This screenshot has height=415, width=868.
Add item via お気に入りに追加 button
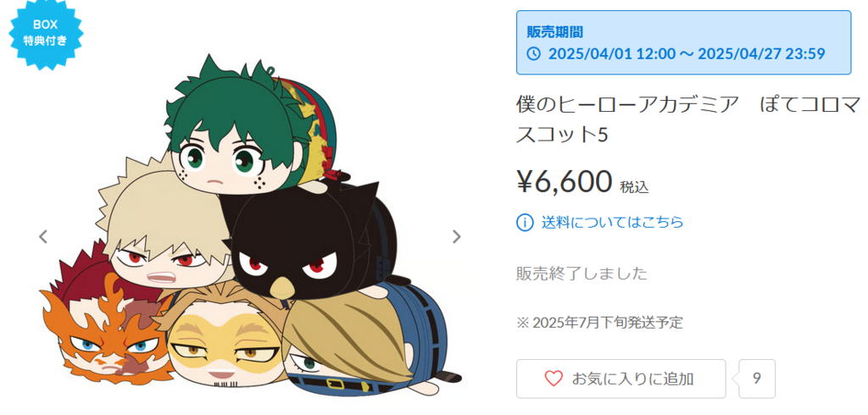click(x=620, y=379)
